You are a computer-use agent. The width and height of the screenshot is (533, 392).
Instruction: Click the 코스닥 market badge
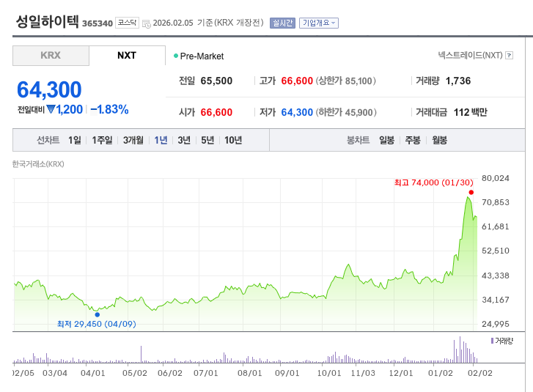click(127, 23)
